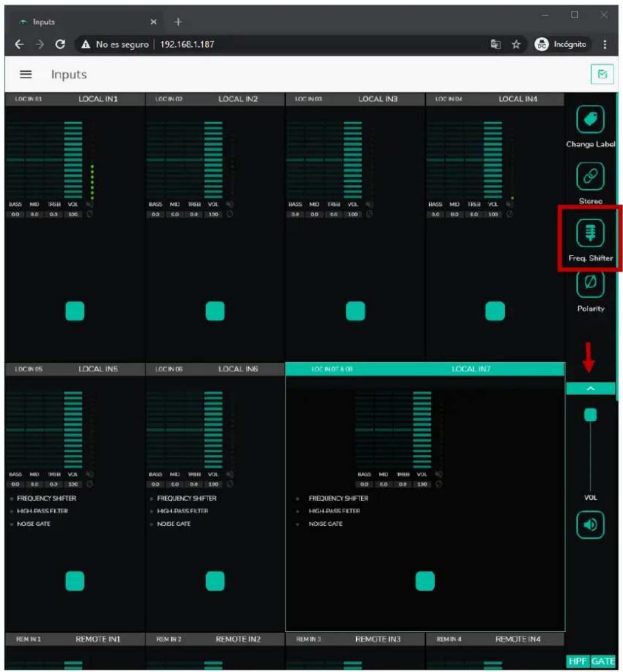623x672 pixels.
Task: Click the speaker mute icon below VOL slider
Action: (x=590, y=525)
